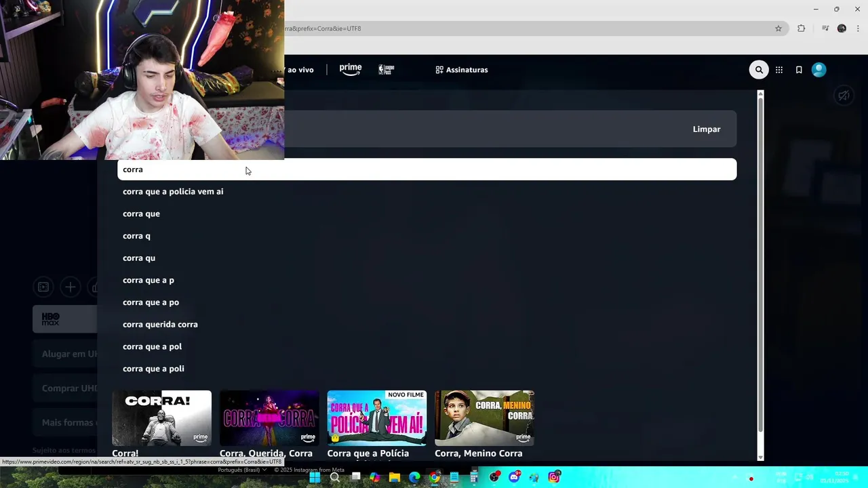868x488 pixels.
Task: Click Limpar to clear the search
Action: pyautogui.click(x=707, y=129)
